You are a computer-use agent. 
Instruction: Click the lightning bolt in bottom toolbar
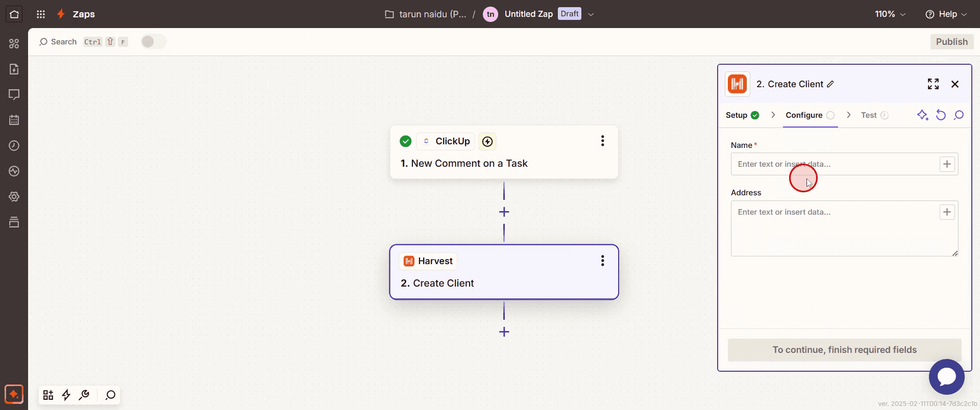(x=66, y=395)
